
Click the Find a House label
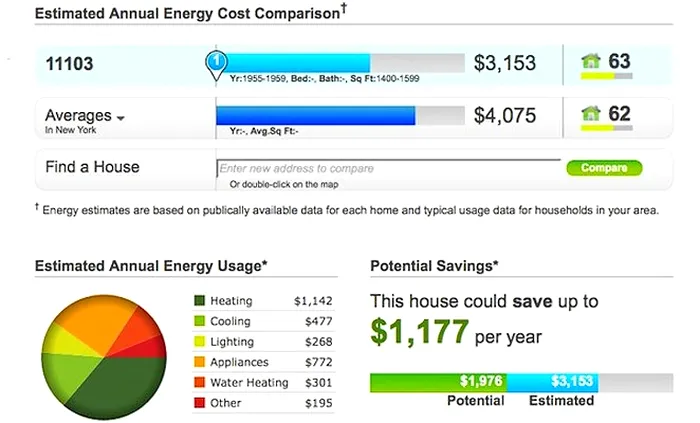click(92, 167)
